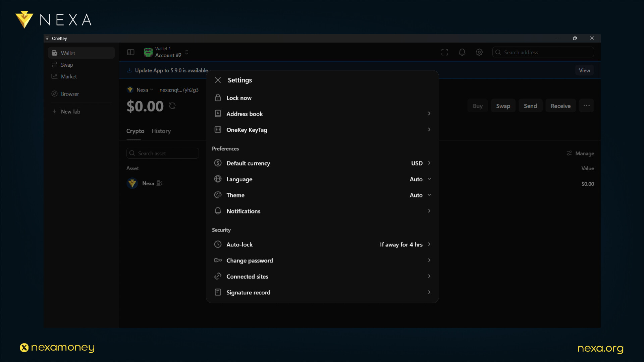Click the Address book contact icon
Image resolution: width=644 pixels, height=362 pixels.
click(218, 114)
